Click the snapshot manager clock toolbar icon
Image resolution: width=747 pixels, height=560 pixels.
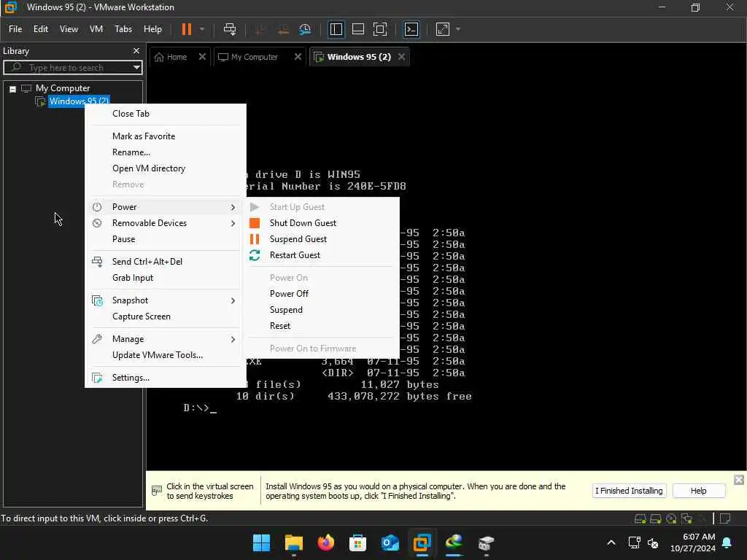pos(305,29)
